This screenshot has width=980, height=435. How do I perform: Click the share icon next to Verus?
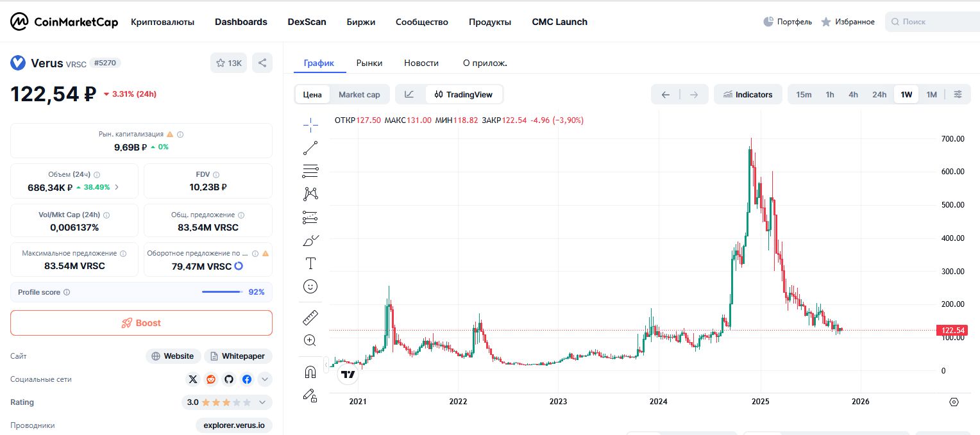pos(262,63)
